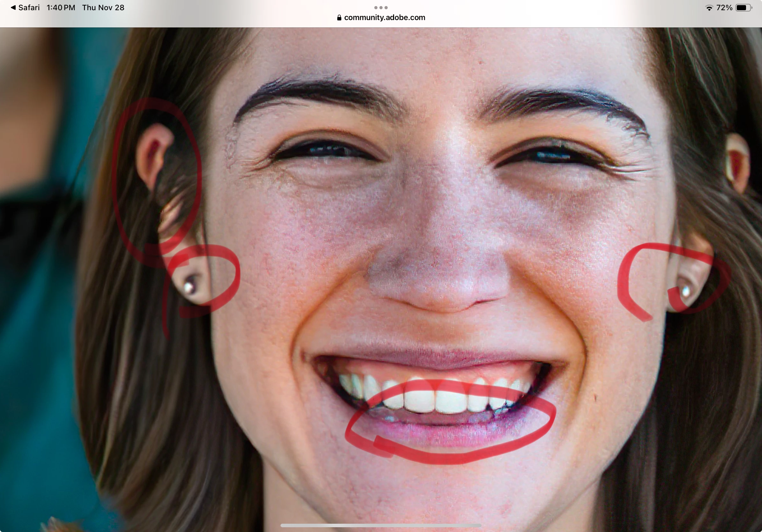This screenshot has width=762, height=532.
Task: Tap the community.adobe.com address text
Action: [x=384, y=18]
